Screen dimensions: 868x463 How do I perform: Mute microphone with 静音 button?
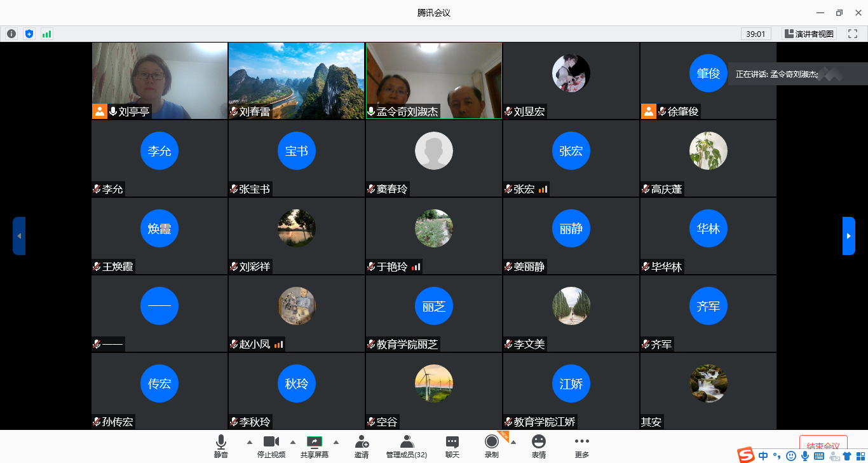[x=220, y=446]
